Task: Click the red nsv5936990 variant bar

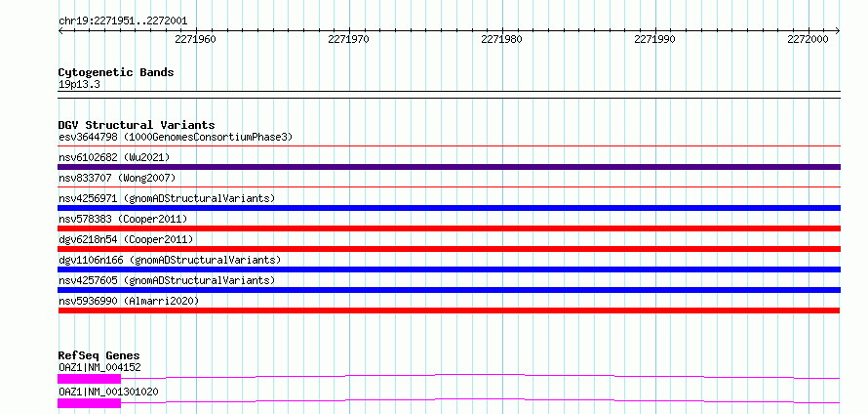Action: pos(450,310)
